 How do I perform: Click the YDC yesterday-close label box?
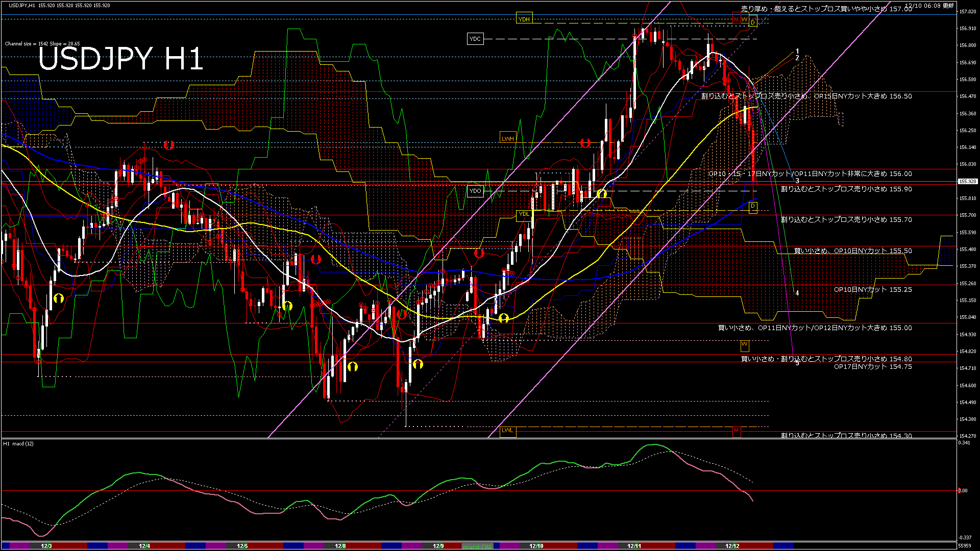click(475, 39)
